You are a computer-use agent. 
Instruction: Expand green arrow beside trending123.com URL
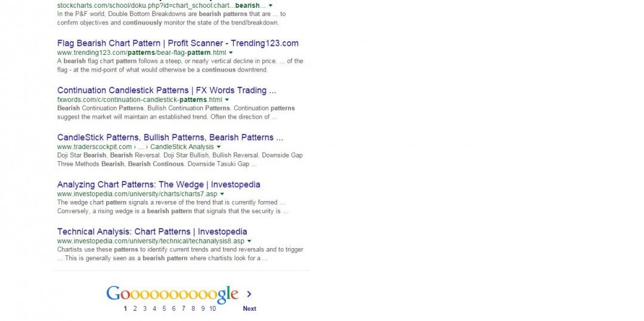[231, 53]
